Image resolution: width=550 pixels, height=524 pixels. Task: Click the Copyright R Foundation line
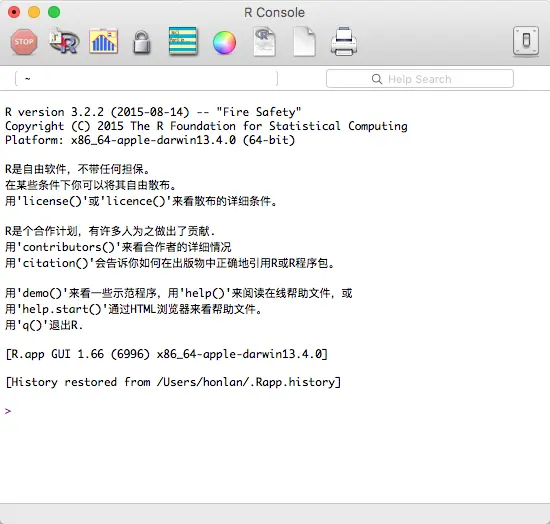[206, 126]
